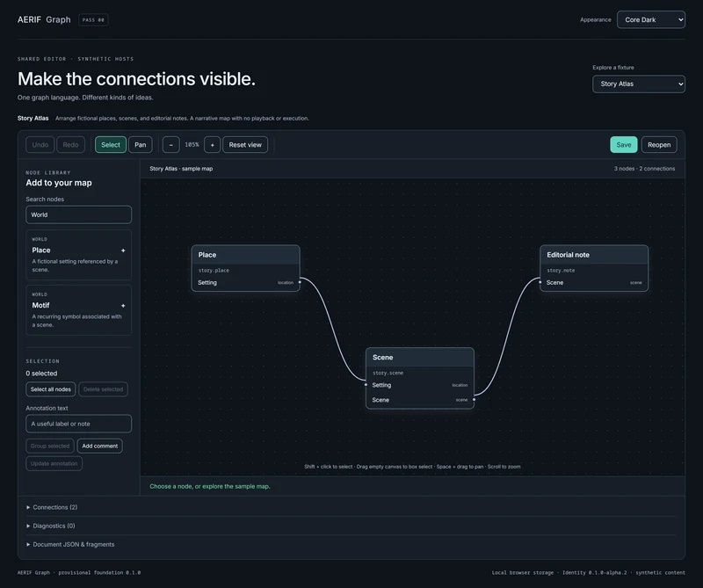Viewport: 703px width, 588px height.
Task: Click the Scene node's Setting input port
Action: click(x=366, y=385)
